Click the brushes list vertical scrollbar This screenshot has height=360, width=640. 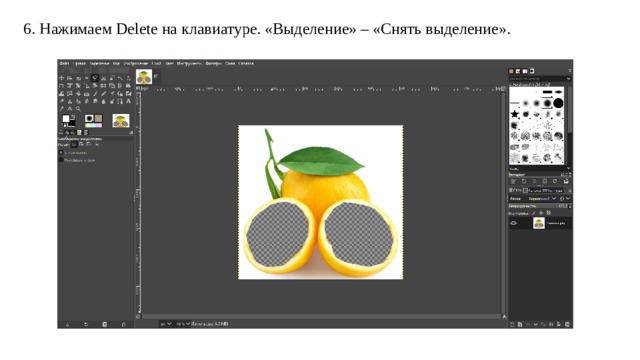[570, 110]
